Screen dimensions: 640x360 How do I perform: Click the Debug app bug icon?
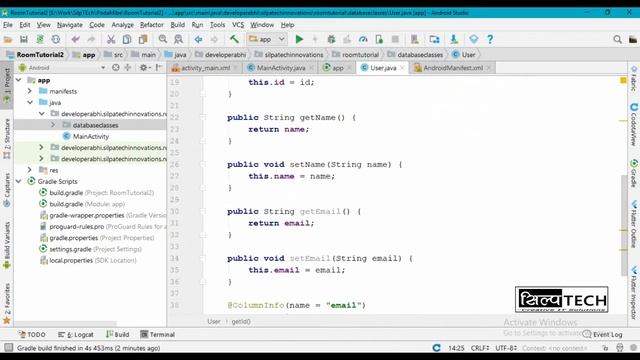(x=331, y=39)
